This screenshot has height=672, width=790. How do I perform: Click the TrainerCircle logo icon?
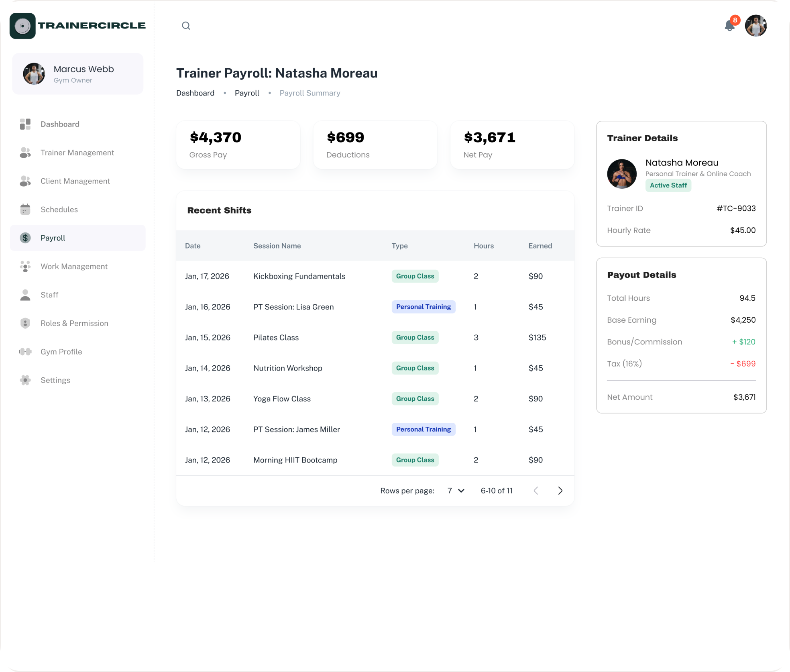pyautogui.click(x=22, y=26)
